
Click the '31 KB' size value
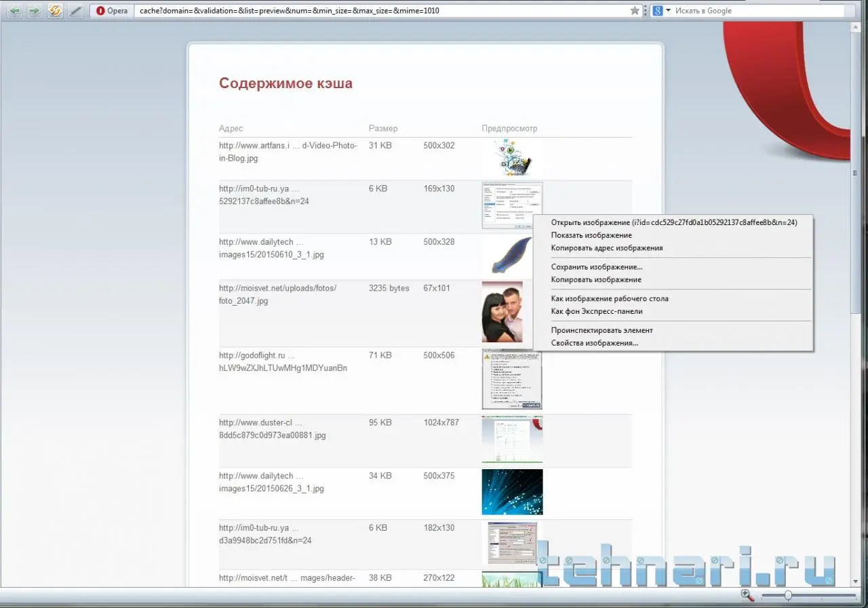tap(380, 146)
